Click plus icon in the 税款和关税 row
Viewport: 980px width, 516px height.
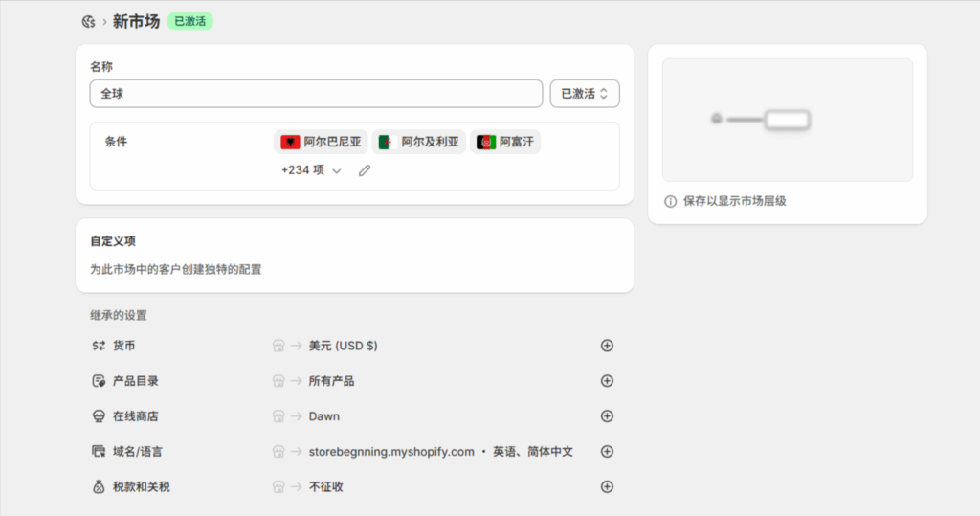click(607, 486)
